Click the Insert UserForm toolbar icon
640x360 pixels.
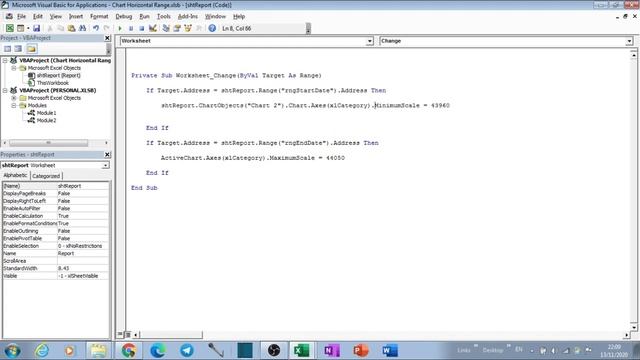click(20, 28)
